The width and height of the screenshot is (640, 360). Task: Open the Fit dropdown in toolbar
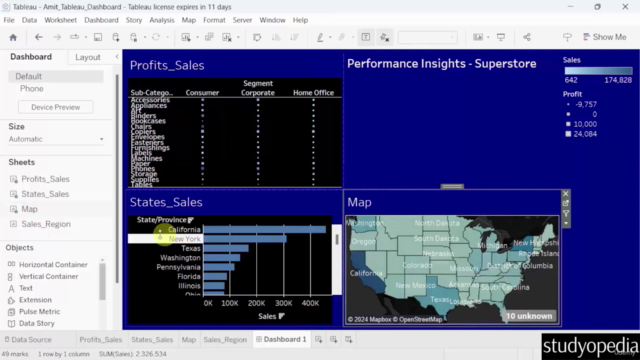point(427,38)
